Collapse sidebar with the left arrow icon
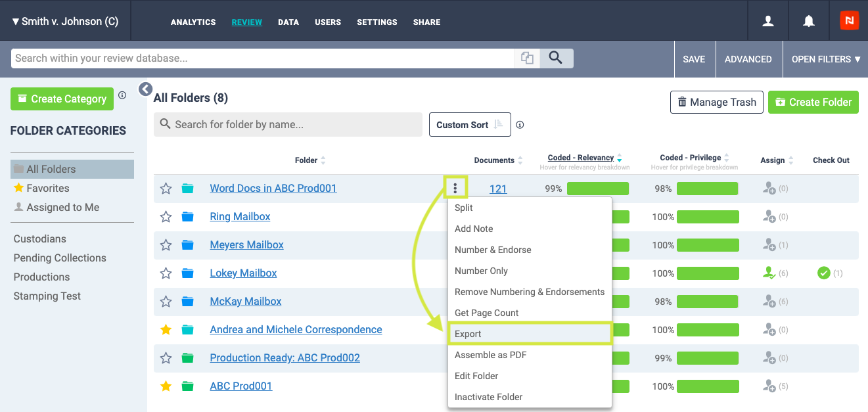The image size is (868, 412). coord(145,89)
